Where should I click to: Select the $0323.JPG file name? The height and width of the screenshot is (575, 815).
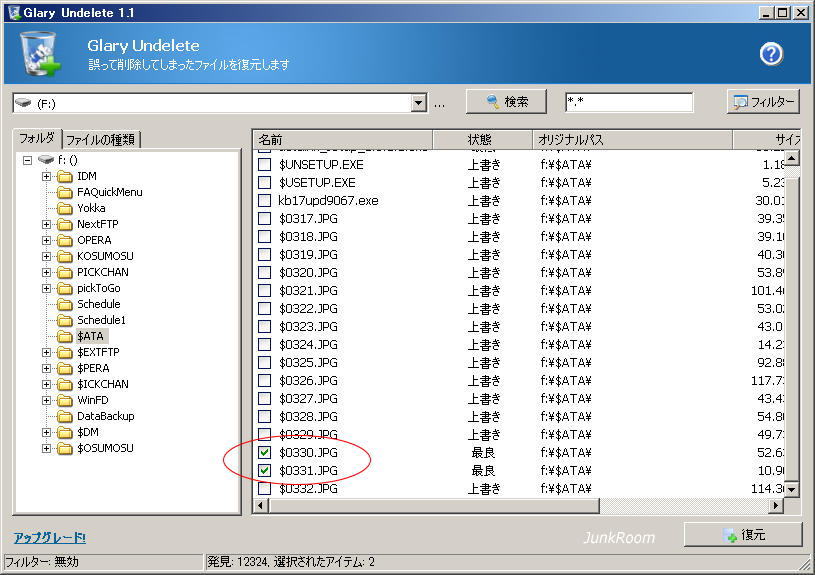coord(308,326)
